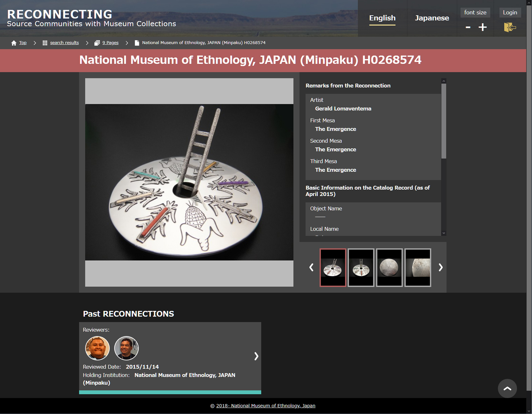Click the info panel scroll-up arrow
Screen dimensions: 532x414
pos(444,81)
